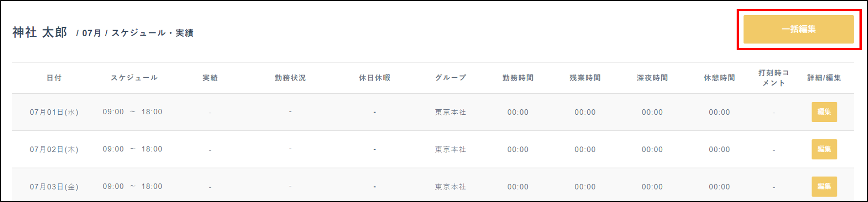Click the 07月03日(金) date cell
The width and height of the screenshot is (868, 202).
[54, 187]
